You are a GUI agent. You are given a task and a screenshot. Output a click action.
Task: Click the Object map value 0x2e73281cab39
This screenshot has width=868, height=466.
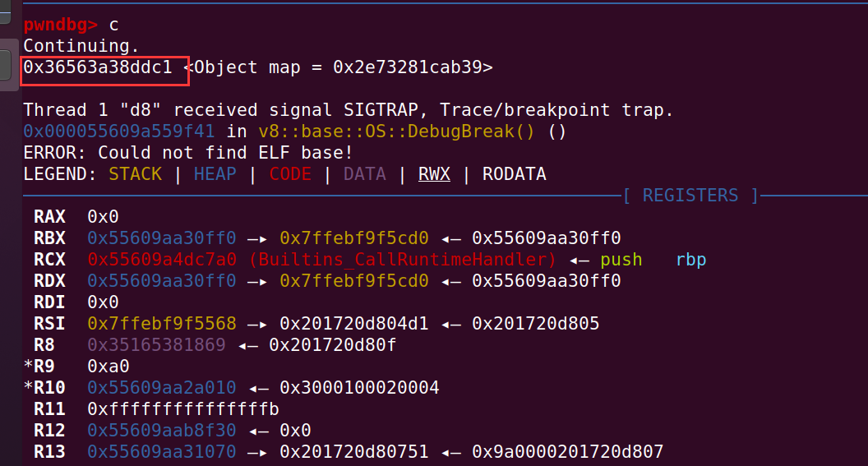coord(408,67)
